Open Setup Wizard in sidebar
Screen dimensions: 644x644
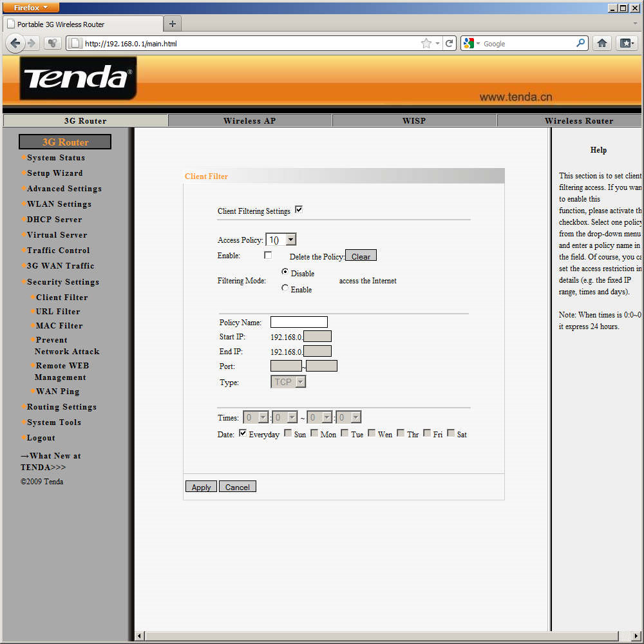pos(55,173)
